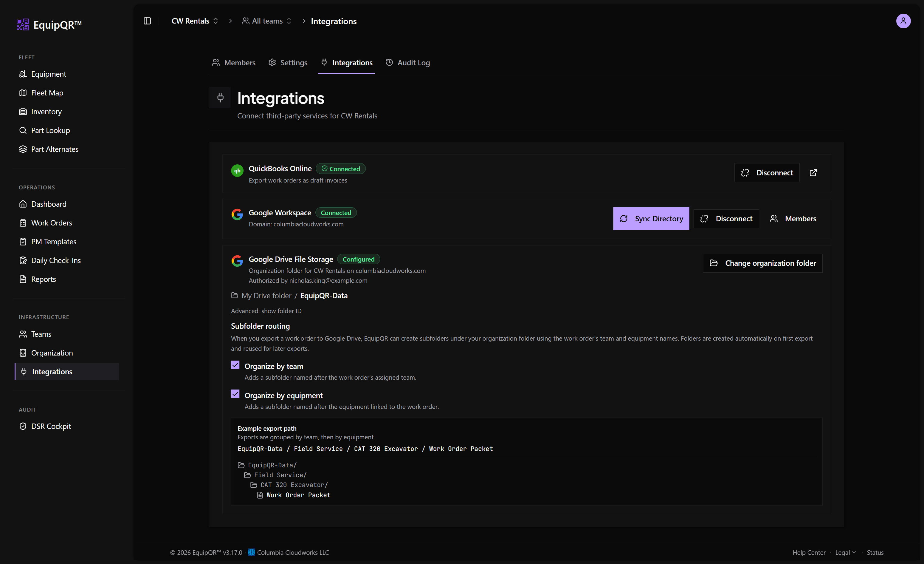Click the Work Orders clipboard icon
The image size is (924, 564).
tap(23, 222)
